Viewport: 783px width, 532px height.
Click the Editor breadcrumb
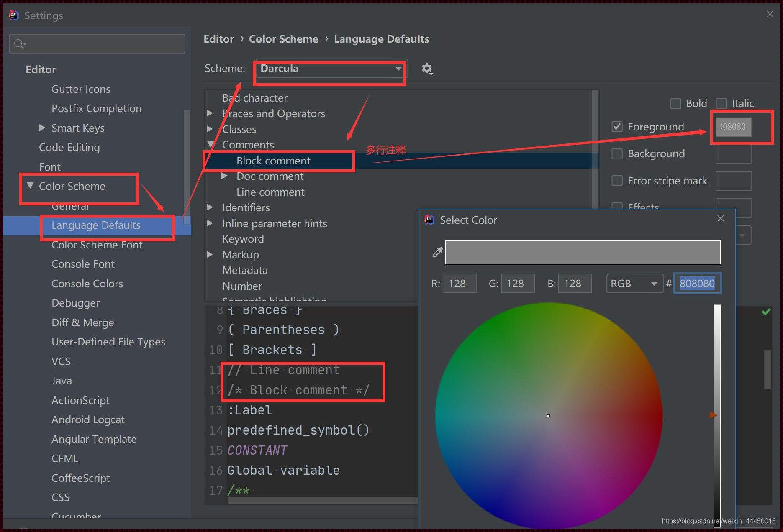click(218, 39)
